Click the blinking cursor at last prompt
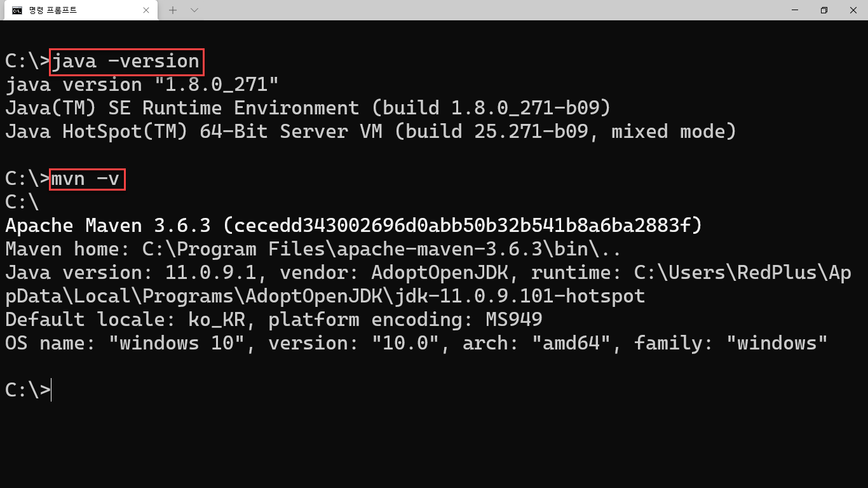The height and width of the screenshot is (488, 868). 51,390
